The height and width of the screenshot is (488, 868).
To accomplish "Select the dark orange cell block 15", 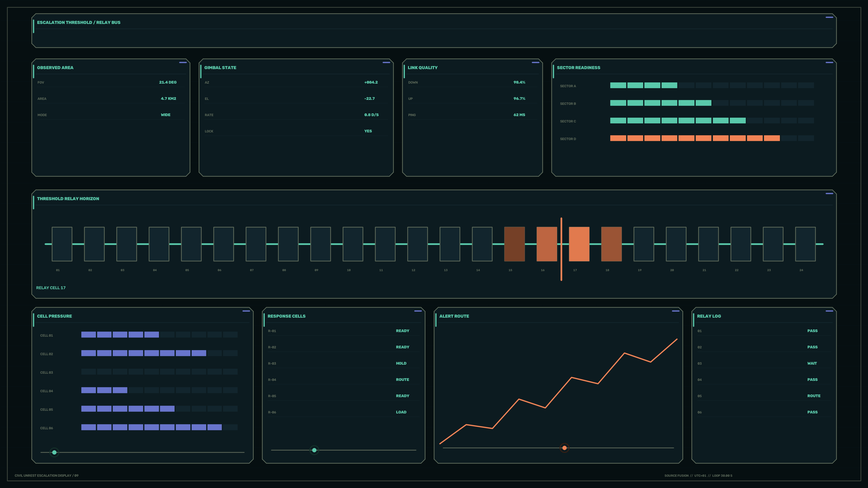I will pos(514,244).
